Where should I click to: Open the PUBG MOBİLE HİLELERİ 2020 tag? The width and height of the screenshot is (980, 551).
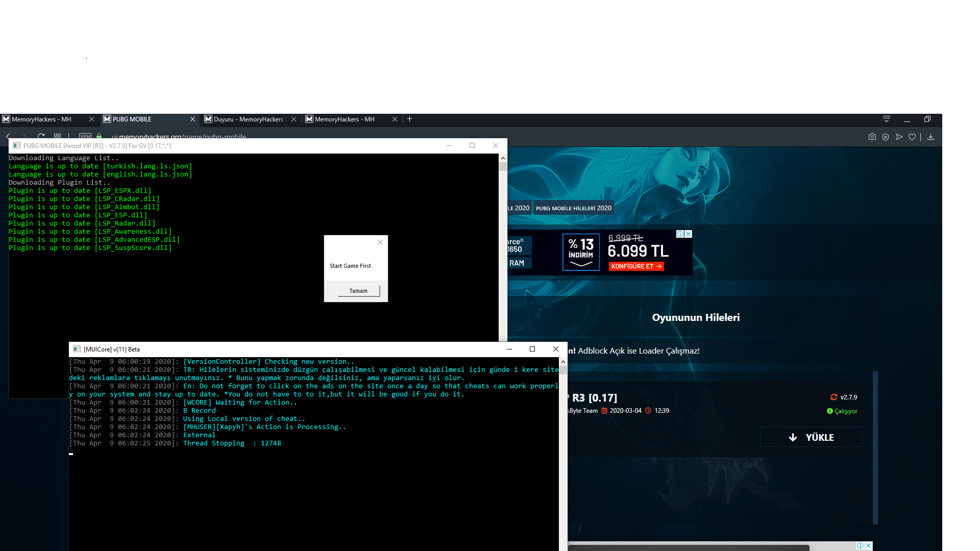(574, 208)
